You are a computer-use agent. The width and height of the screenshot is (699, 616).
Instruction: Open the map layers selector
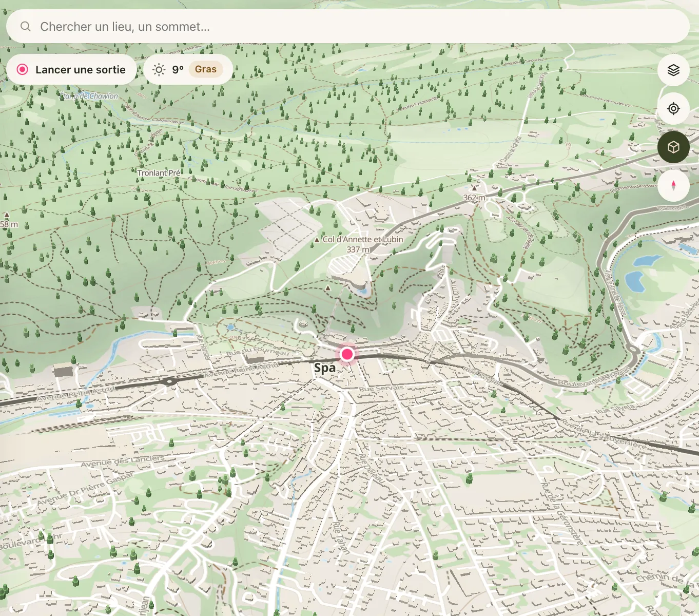[673, 70]
